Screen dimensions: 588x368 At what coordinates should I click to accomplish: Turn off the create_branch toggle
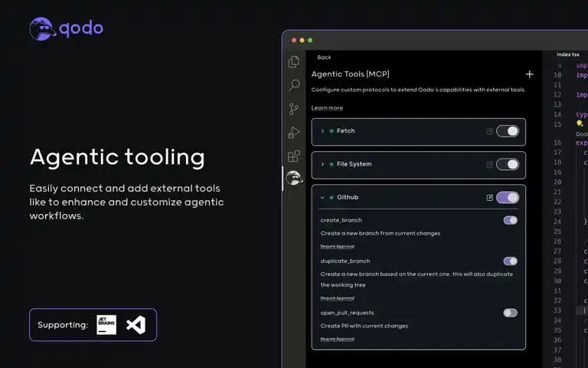click(x=511, y=221)
